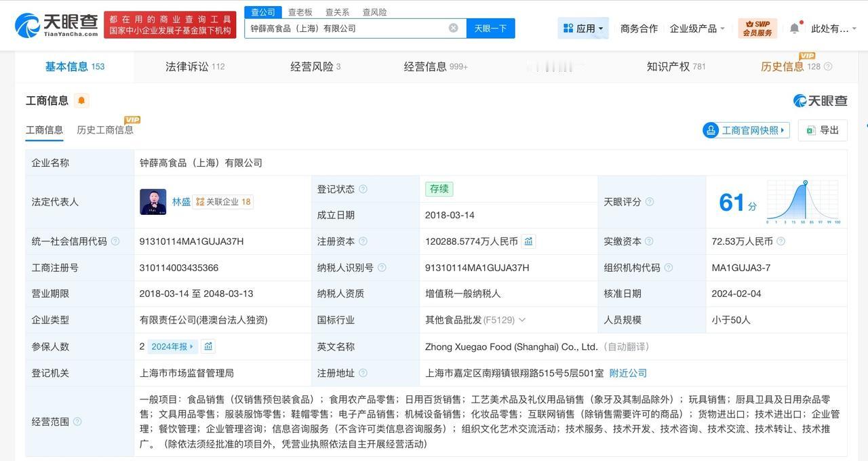
Task: Expand the user account dropdown 此处有…
Action: pos(833,28)
